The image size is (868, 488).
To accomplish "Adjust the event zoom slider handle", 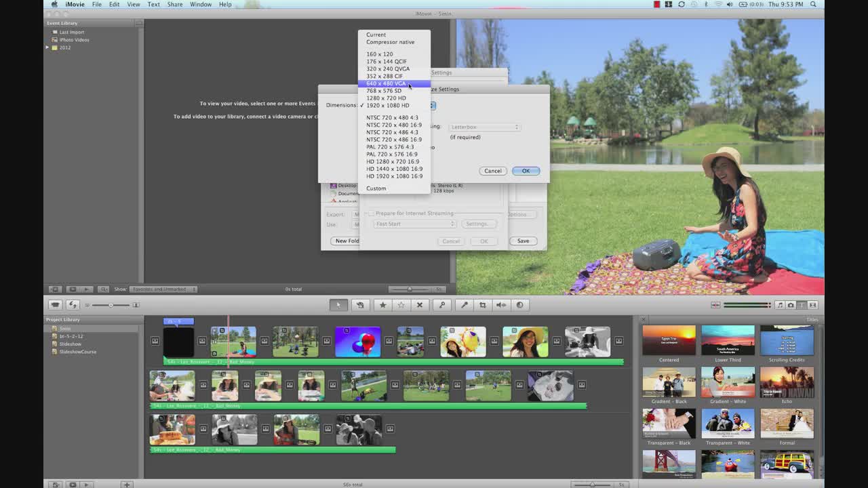I will (409, 289).
